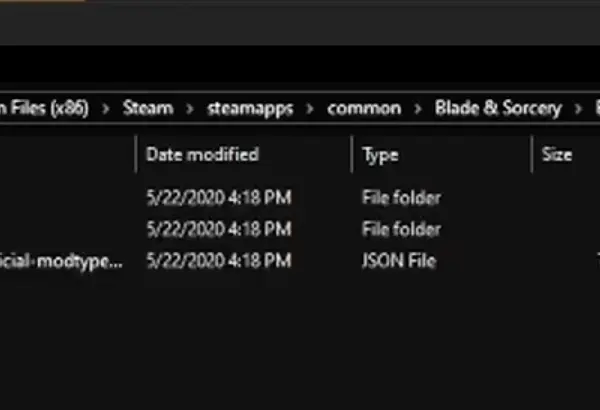
Task: Navigate to steamapps in address bar
Action: point(250,109)
